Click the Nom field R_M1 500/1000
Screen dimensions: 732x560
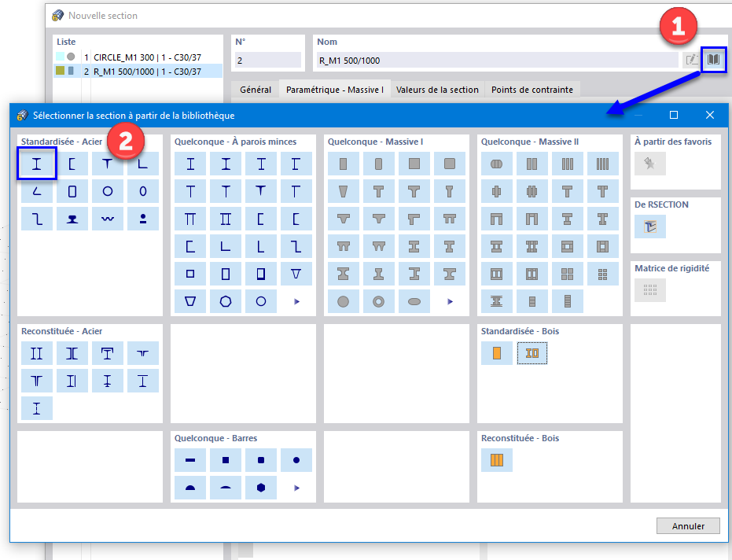[x=498, y=61]
